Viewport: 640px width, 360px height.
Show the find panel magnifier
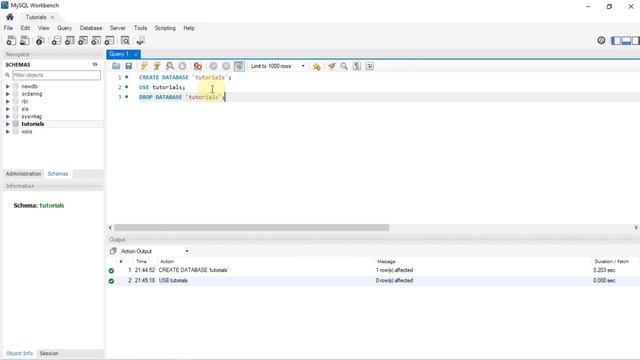pyautogui.click(x=344, y=66)
